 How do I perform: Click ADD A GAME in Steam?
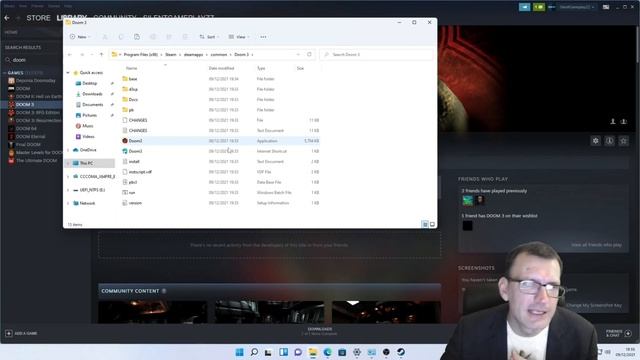[21, 333]
